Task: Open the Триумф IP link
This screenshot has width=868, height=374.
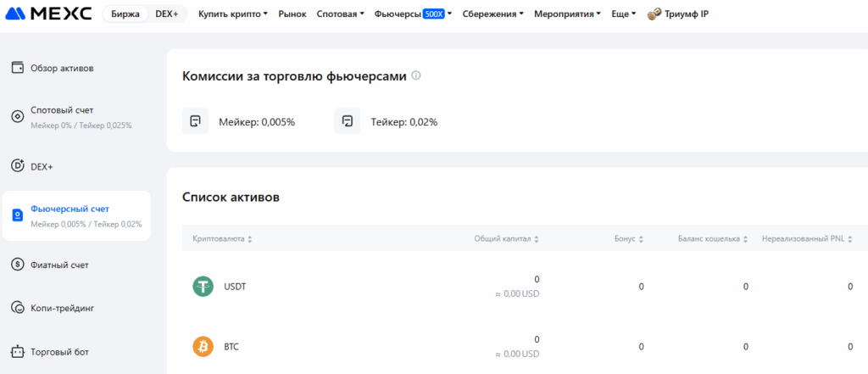Action: [677, 14]
